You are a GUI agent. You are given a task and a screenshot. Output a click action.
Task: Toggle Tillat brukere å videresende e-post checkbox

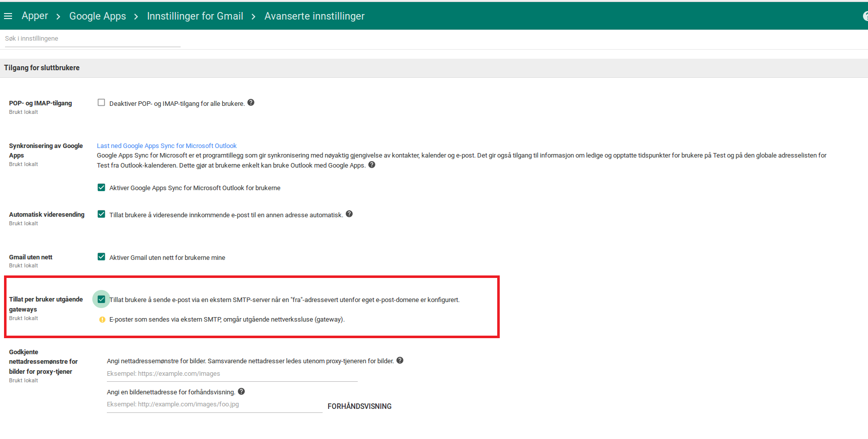coord(101,214)
